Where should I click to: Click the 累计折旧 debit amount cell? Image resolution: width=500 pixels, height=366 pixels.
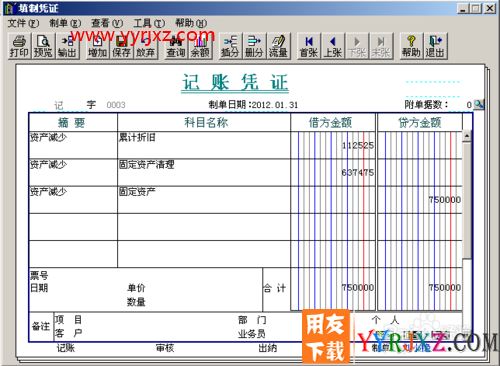click(x=333, y=145)
